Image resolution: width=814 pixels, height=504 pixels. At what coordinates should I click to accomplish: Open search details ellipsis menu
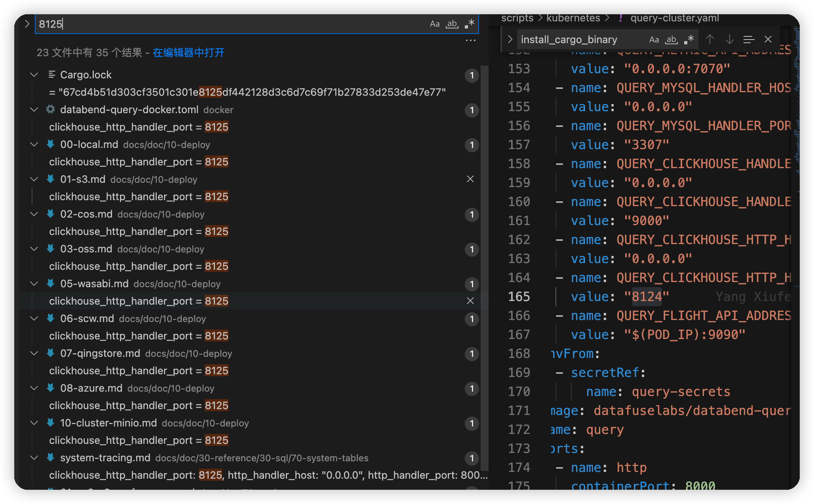tap(470, 40)
